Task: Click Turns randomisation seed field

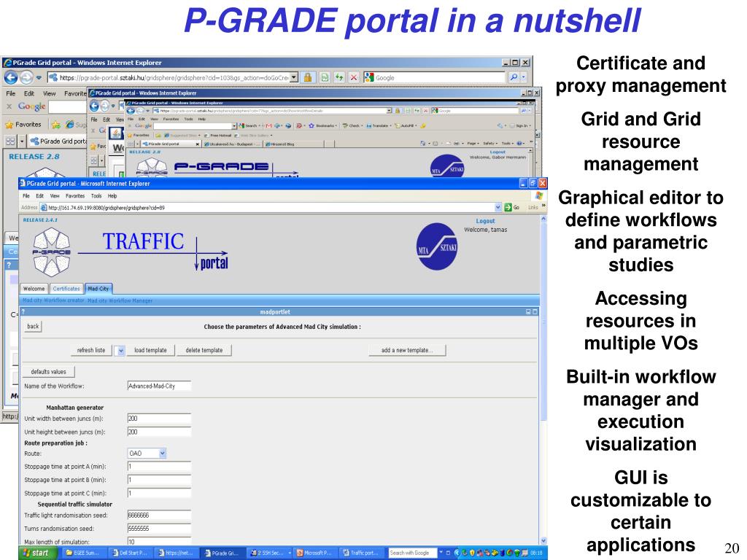Action: [159, 529]
